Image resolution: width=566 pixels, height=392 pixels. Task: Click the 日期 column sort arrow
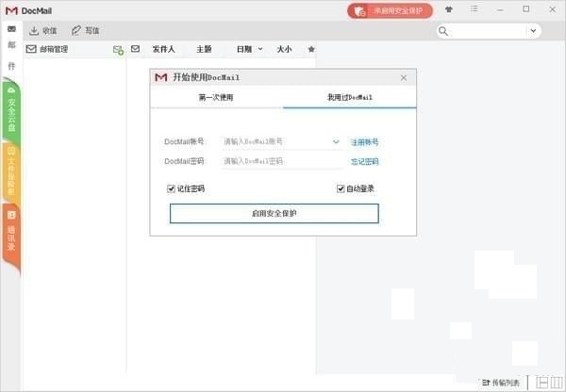coord(258,49)
